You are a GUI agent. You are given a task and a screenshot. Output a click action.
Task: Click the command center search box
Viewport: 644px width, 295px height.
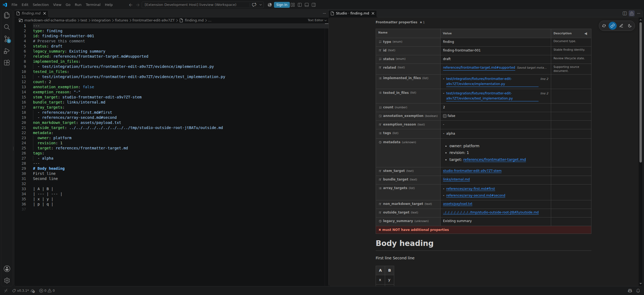click(195, 5)
